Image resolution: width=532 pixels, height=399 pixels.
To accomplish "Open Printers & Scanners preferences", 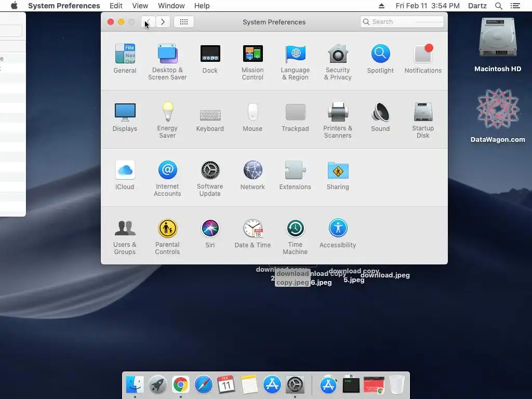I will (x=338, y=120).
